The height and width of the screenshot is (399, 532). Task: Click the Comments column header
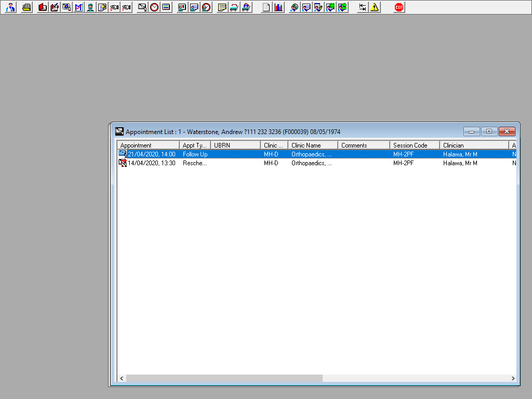[x=364, y=145]
